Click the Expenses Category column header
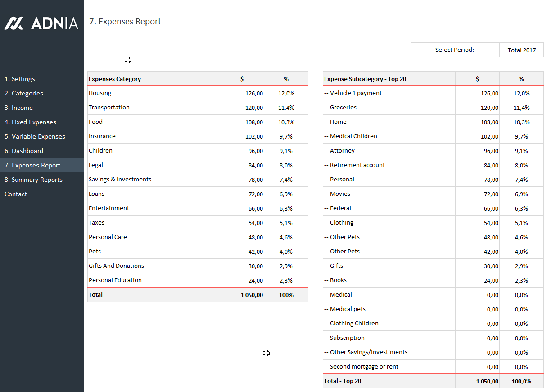 tap(115, 79)
